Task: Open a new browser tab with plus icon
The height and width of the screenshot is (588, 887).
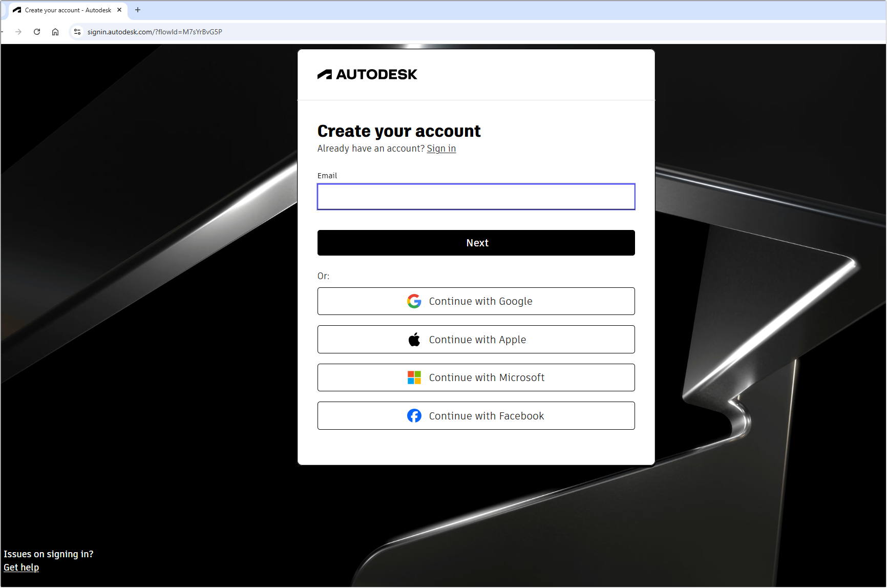Action: tap(138, 10)
